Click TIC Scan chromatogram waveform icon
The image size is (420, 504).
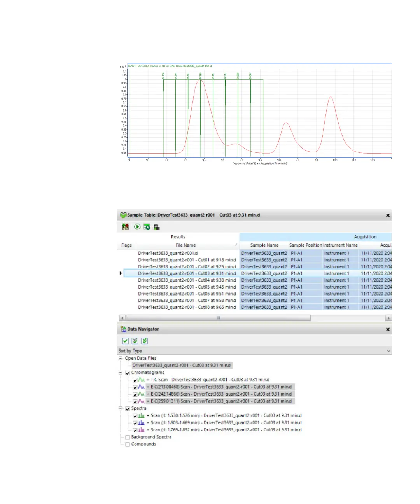(x=142, y=380)
